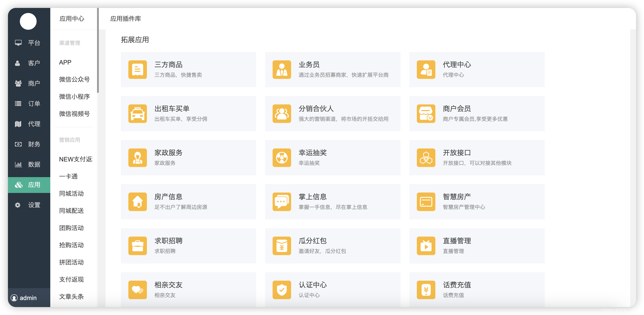Open 支付返现 in the submenu

tap(71, 280)
